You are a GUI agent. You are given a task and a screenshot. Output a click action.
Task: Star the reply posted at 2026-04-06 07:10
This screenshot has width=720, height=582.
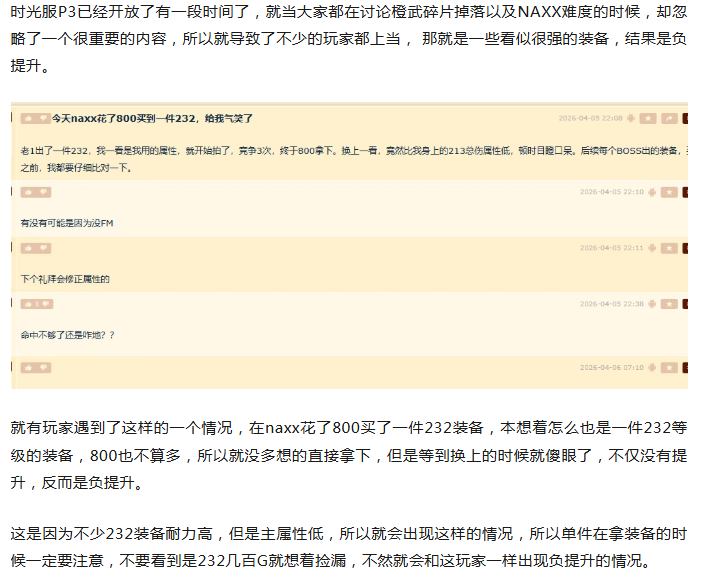669,367
